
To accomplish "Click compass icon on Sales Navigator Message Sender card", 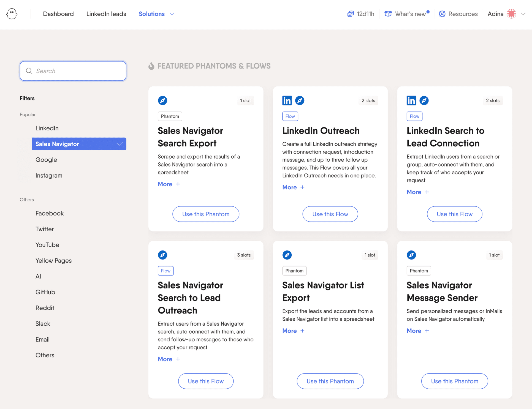I will [411, 255].
